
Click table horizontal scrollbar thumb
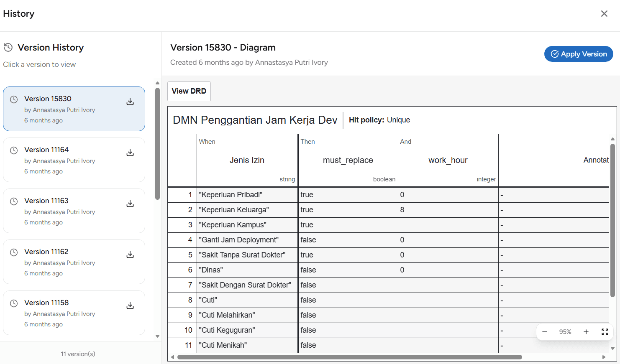(x=350, y=357)
